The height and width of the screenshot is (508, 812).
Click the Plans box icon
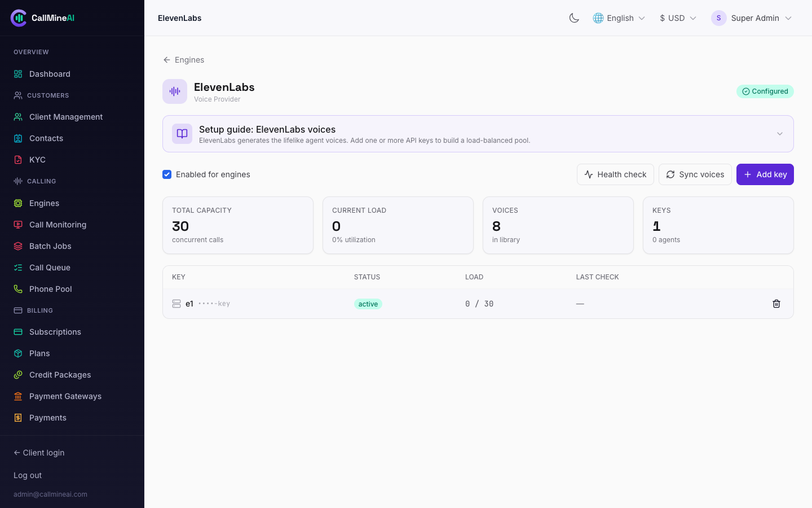(x=18, y=353)
